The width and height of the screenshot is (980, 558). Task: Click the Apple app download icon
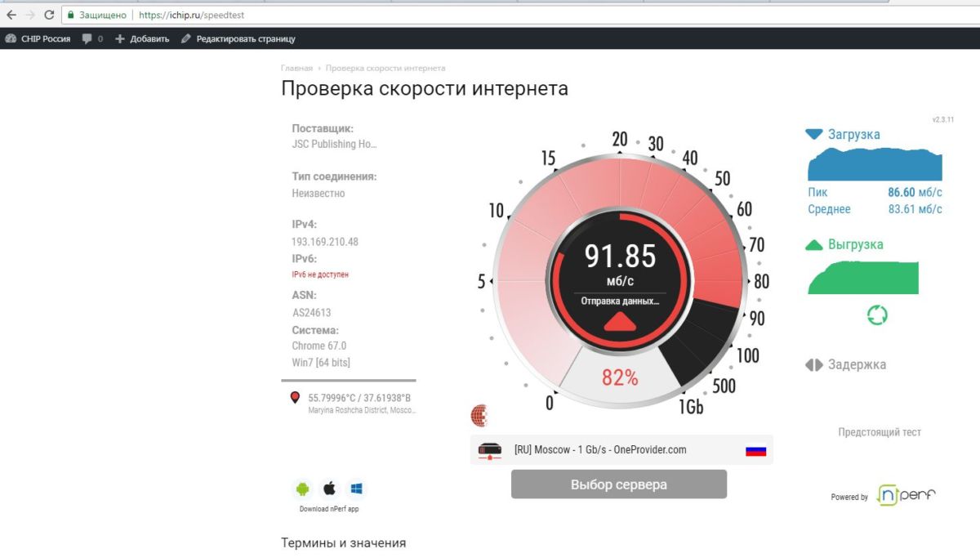329,489
